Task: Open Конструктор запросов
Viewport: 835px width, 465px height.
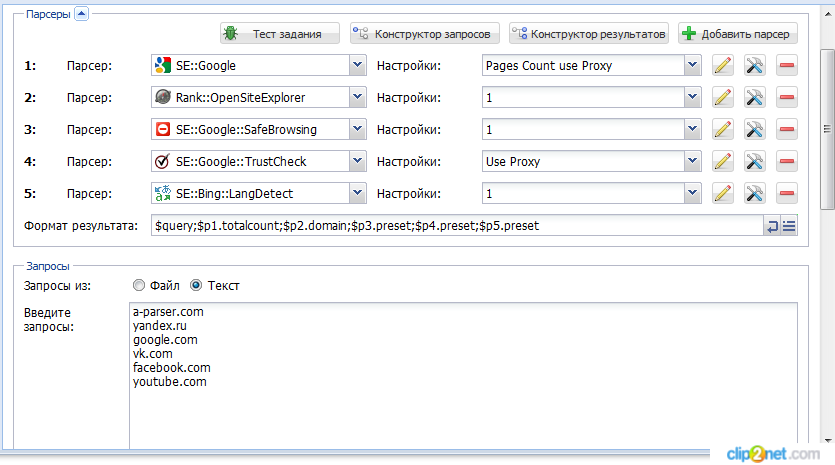Action: pos(424,34)
